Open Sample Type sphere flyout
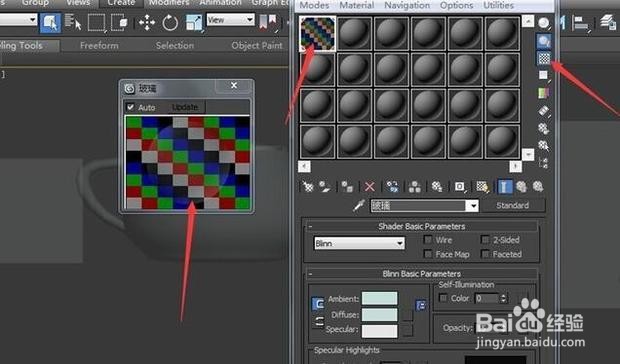This screenshot has width=620, height=364. pyautogui.click(x=544, y=23)
